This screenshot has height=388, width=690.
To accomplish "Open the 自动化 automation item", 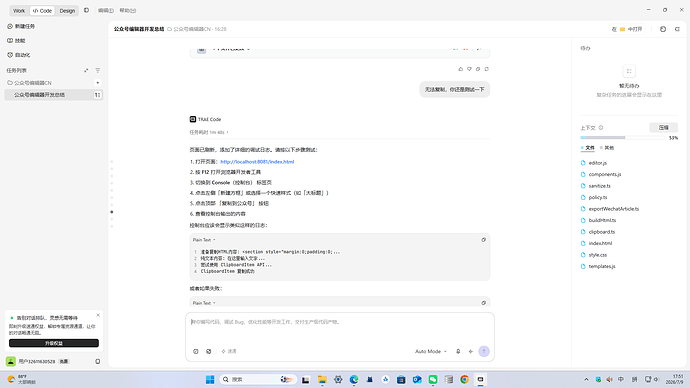I will pyautogui.click(x=19, y=55).
